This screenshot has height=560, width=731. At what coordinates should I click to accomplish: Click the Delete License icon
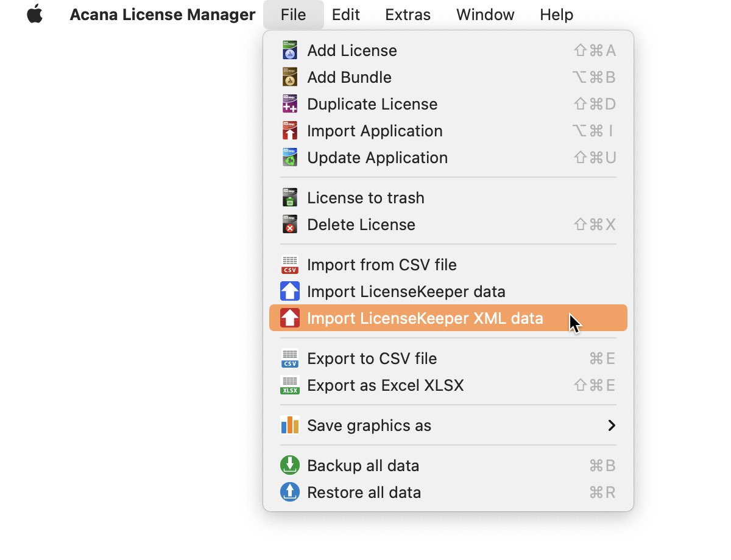290,225
